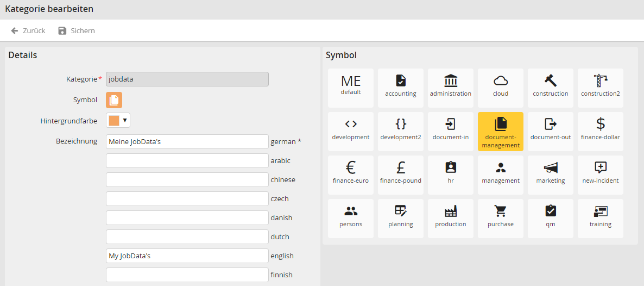Select the construction hammer icon
Image resolution: width=644 pixels, height=286 pixels.
pos(550,84)
